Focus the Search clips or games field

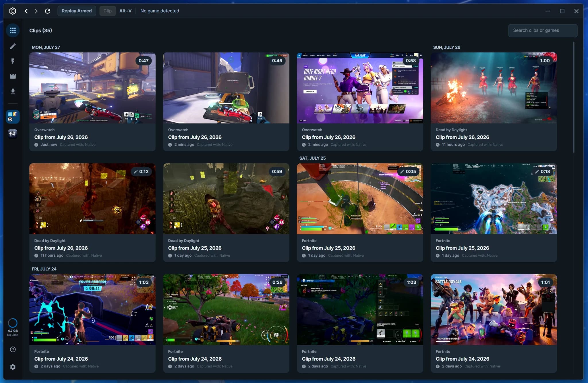click(543, 30)
